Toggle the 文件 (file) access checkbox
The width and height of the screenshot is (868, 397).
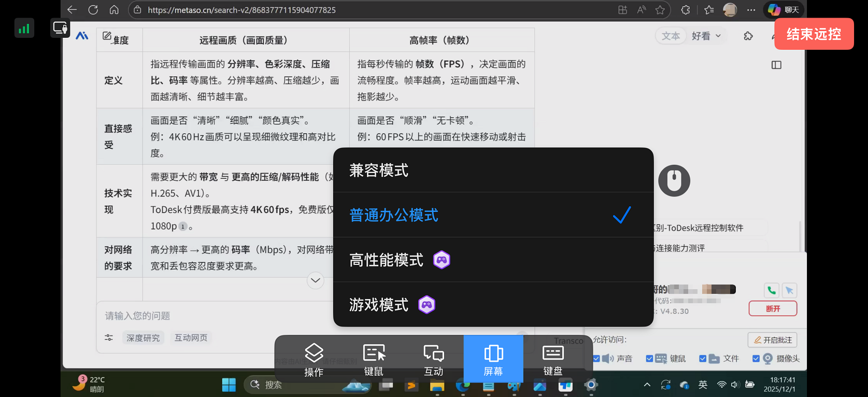[703, 358]
